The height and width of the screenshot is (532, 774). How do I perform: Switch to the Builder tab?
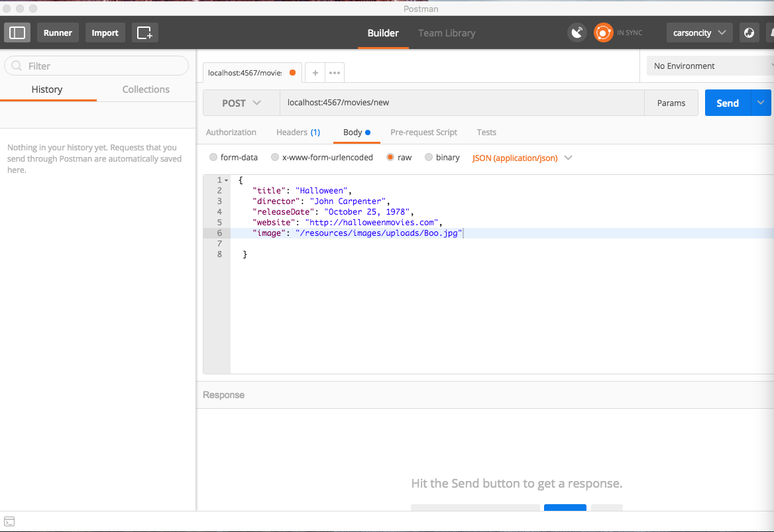[383, 33]
